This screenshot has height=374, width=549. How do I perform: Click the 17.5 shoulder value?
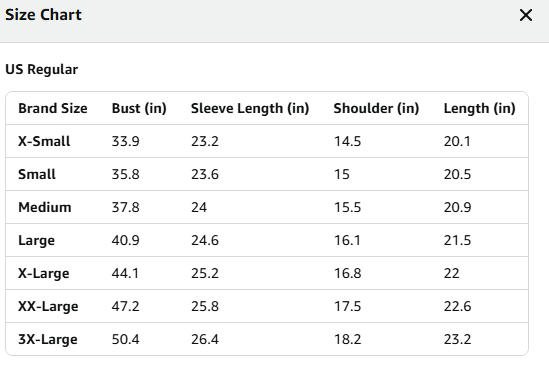coord(347,306)
